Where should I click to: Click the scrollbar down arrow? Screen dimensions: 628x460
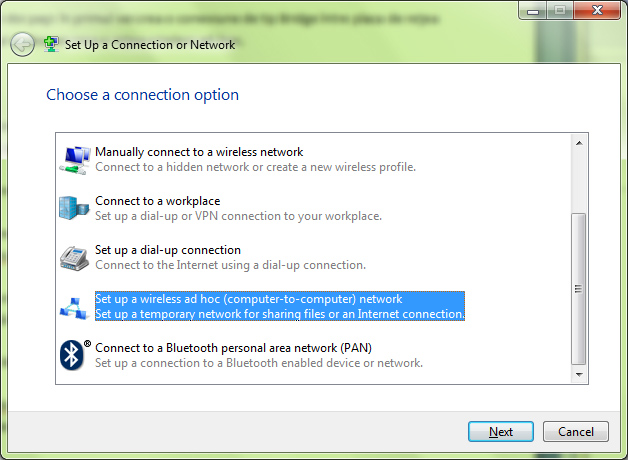579,375
